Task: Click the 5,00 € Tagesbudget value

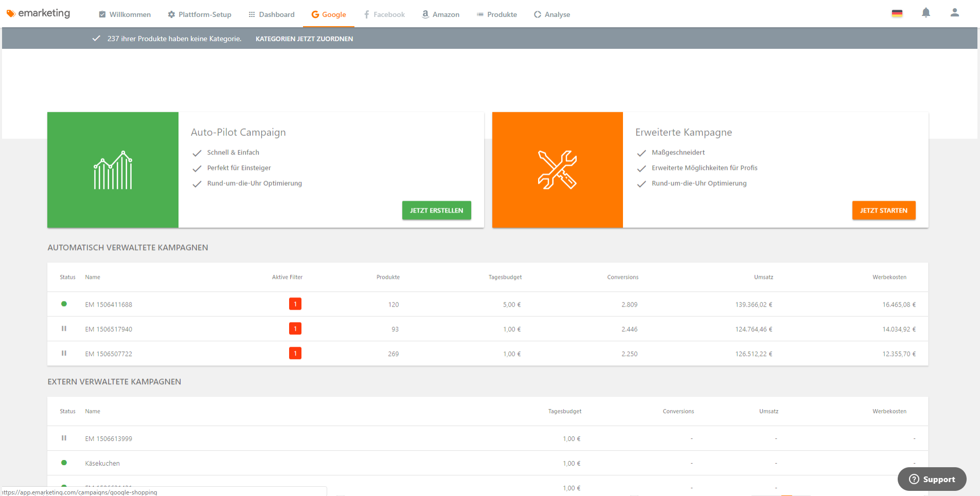Action: click(512, 305)
